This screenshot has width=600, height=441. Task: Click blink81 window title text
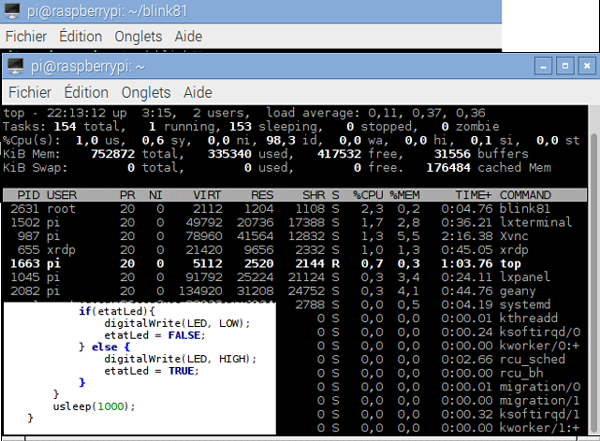pyautogui.click(x=107, y=11)
